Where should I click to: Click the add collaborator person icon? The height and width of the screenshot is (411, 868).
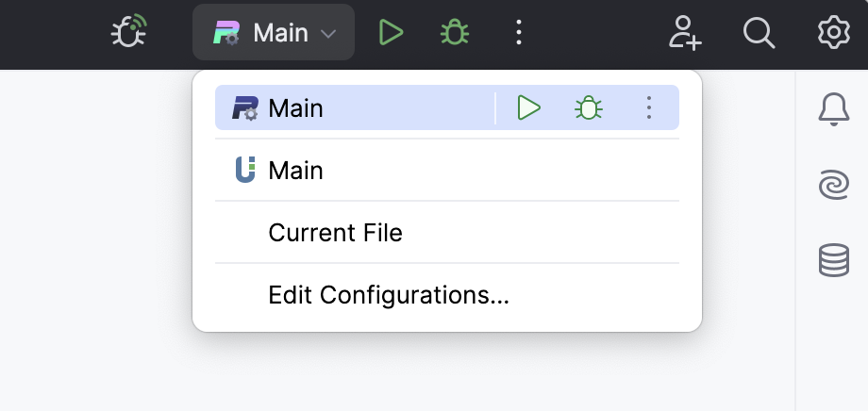point(685,33)
